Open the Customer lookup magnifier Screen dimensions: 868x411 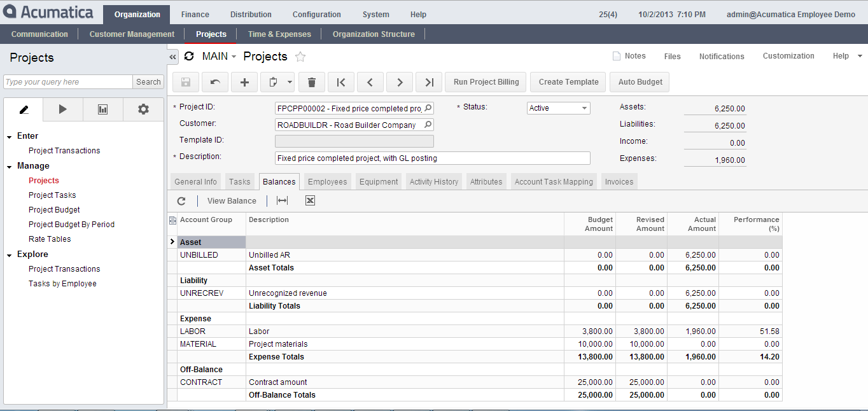coord(426,125)
